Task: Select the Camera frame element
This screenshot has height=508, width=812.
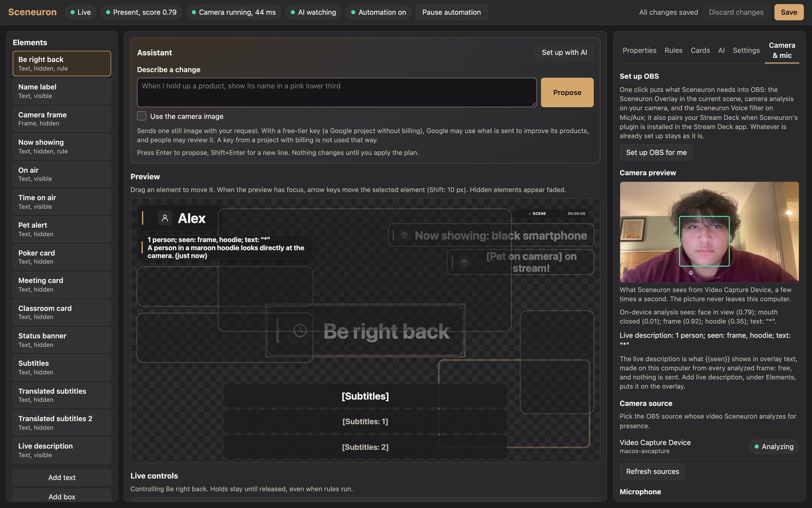Action: (x=62, y=119)
